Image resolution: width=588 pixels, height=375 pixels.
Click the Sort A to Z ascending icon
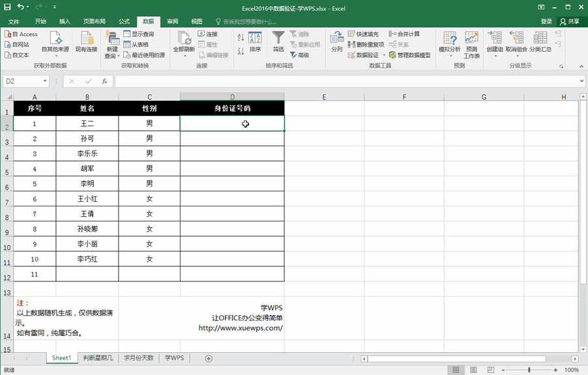click(x=239, y=34)
